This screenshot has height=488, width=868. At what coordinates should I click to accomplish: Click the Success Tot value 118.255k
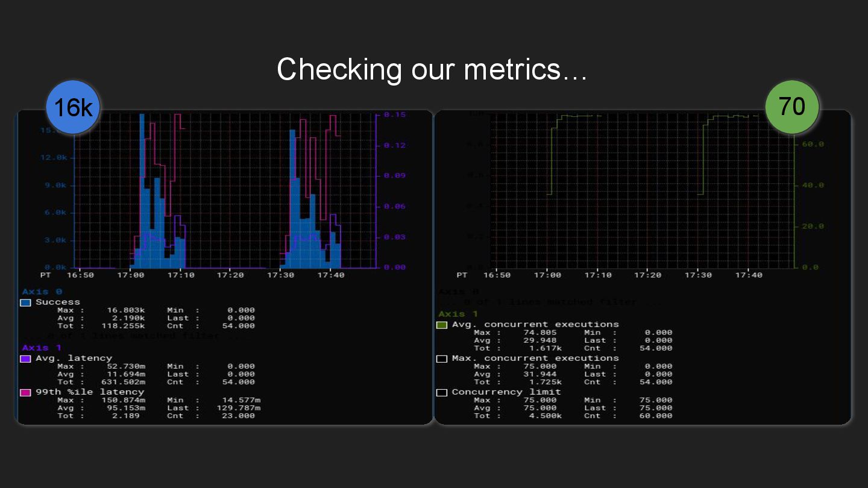[124, 326]
